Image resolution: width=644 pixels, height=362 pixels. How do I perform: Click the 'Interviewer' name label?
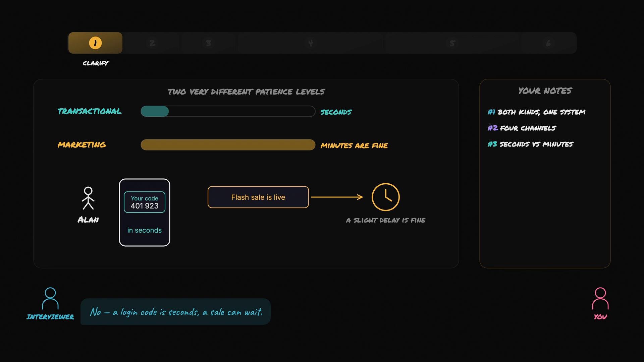[50, 317]
